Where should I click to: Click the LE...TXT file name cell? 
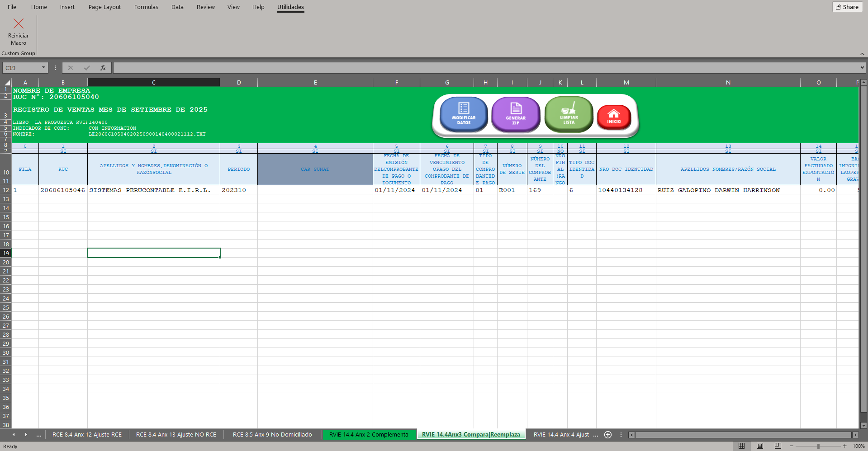[147, 134]
